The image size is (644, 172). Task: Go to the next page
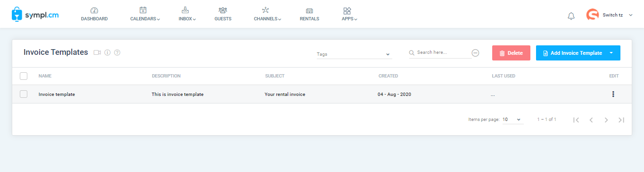(x=606, y=120)
